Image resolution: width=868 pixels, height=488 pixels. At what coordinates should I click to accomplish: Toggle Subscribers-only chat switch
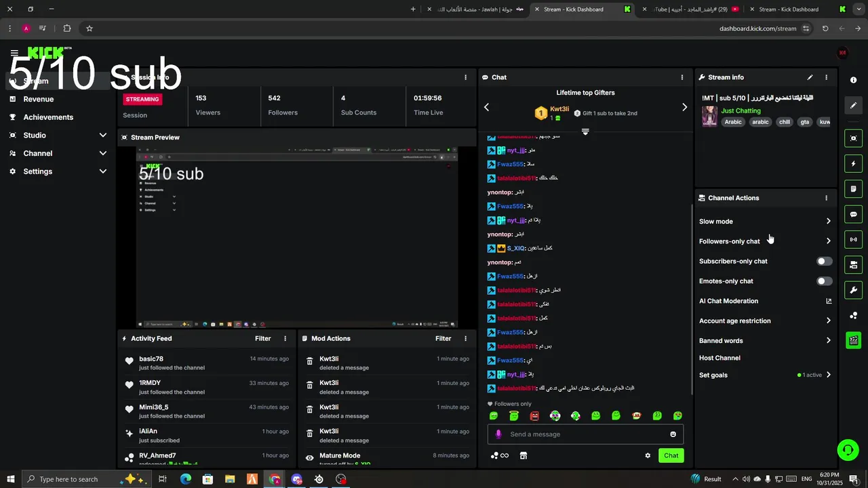[x=825, y=261]
